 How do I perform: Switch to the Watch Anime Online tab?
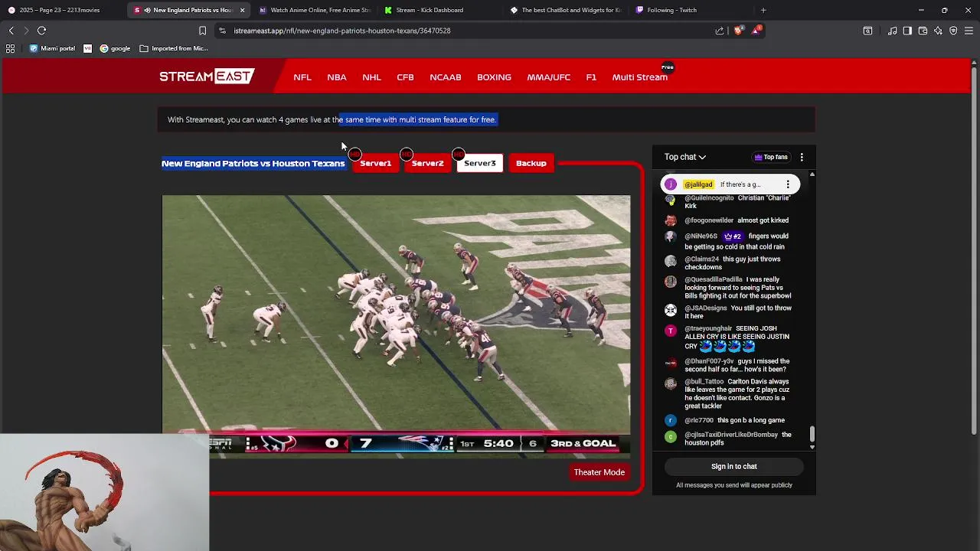(x=314, y=10)
